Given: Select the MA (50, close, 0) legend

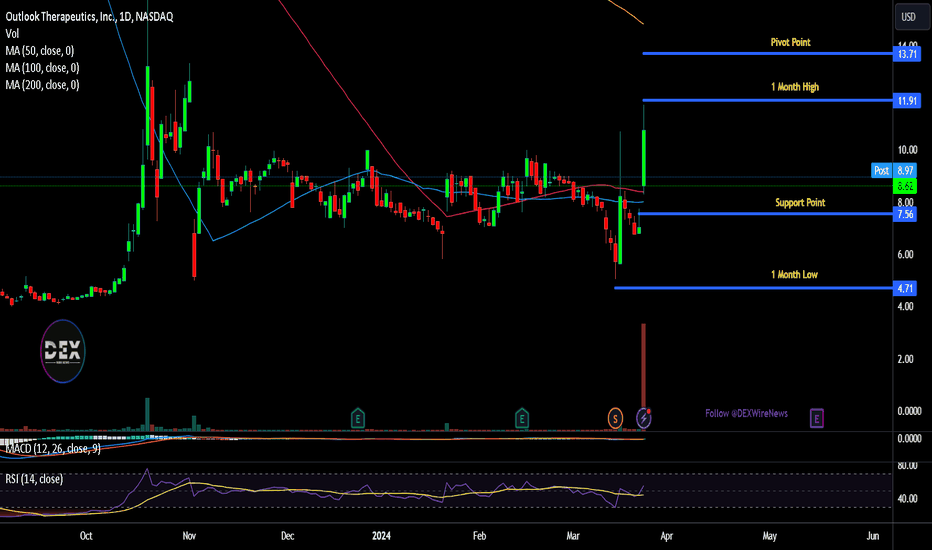Looking at the screenshot, I should click(40, 51).
